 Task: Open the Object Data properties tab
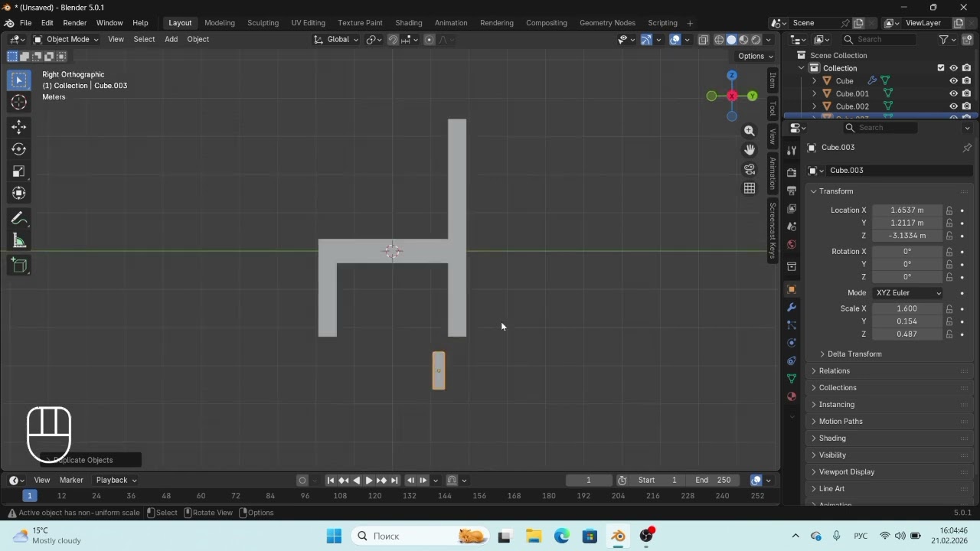click(792, 379)
